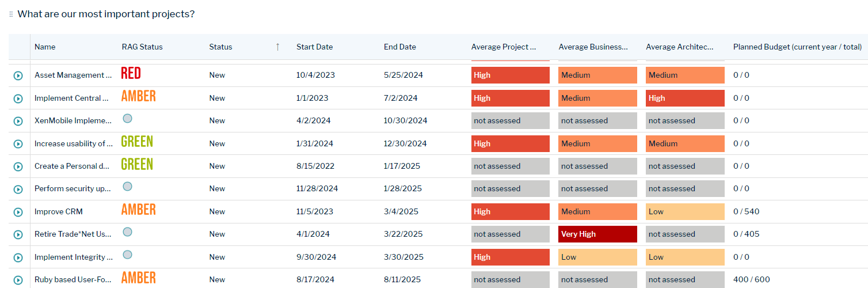This screenshot has width=868, height=288.
Task: Click the End Date column header
Action: (x=399, y=47)
